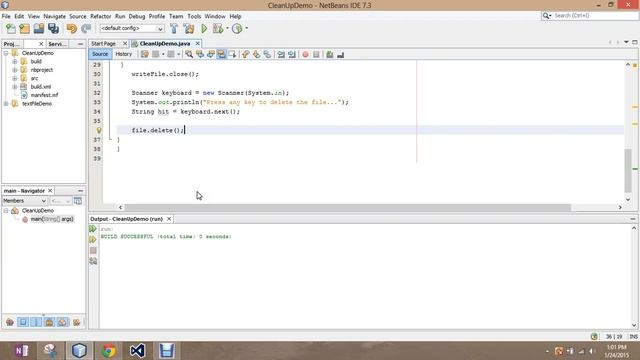
Task: Click Previous Bookmark editor icon
Action: [245, 54]
